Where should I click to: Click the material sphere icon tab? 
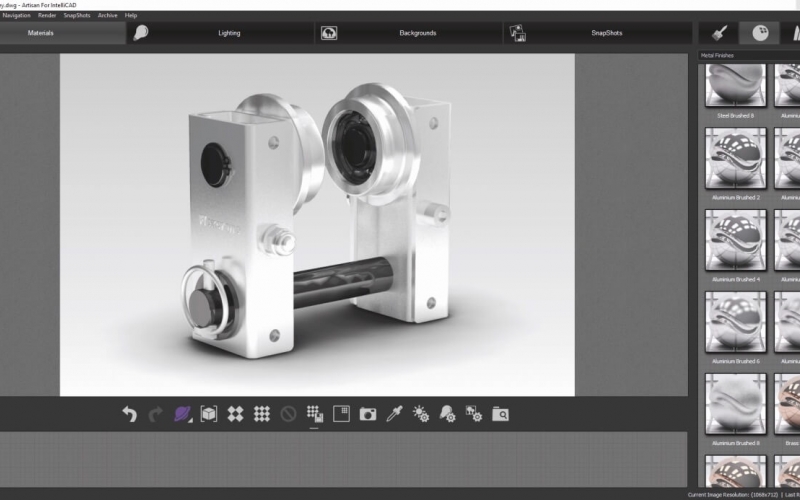[761, 33]
